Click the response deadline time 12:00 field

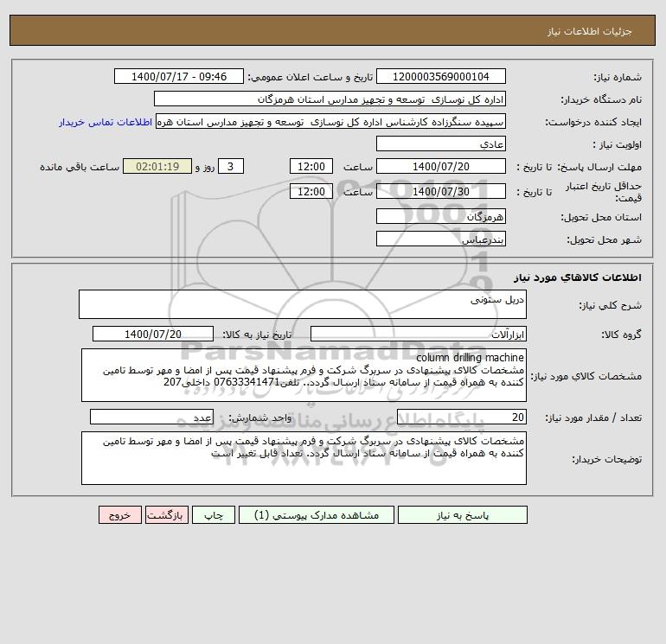311,167
